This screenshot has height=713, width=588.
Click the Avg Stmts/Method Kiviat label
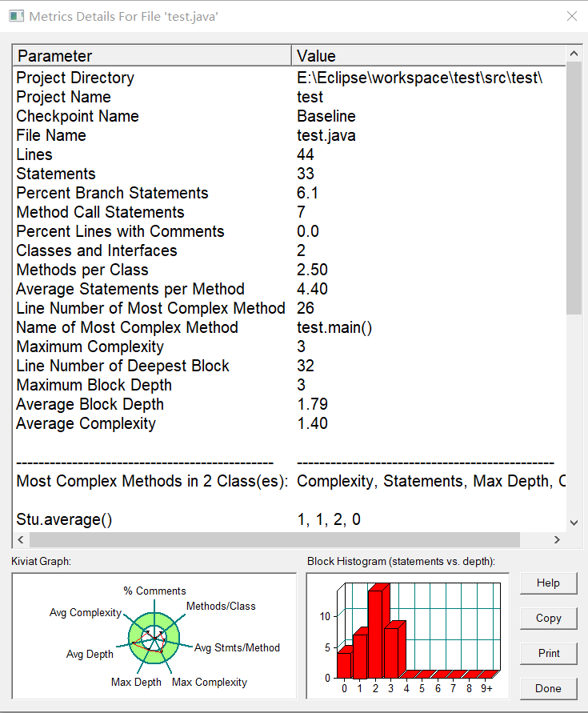(x=237, y=647)
